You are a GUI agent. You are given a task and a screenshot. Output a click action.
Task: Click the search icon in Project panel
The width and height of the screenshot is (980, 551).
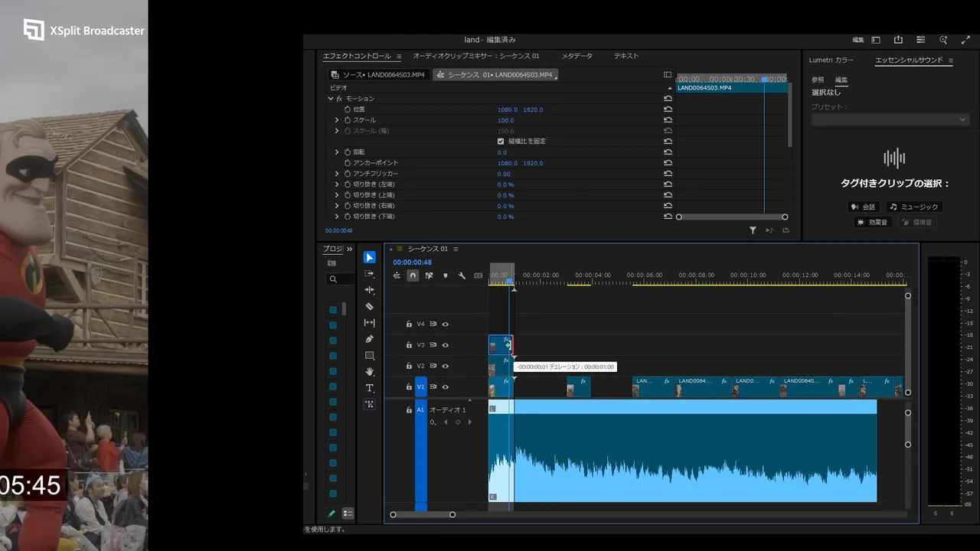coord(333,279)
